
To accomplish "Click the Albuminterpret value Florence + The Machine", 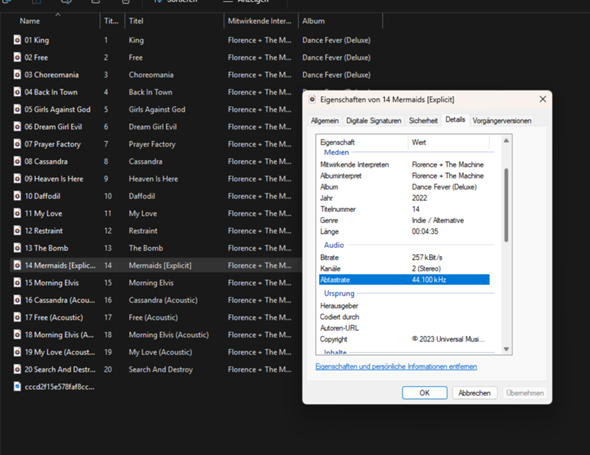I will pyautogui.click(x=447, y=176).
